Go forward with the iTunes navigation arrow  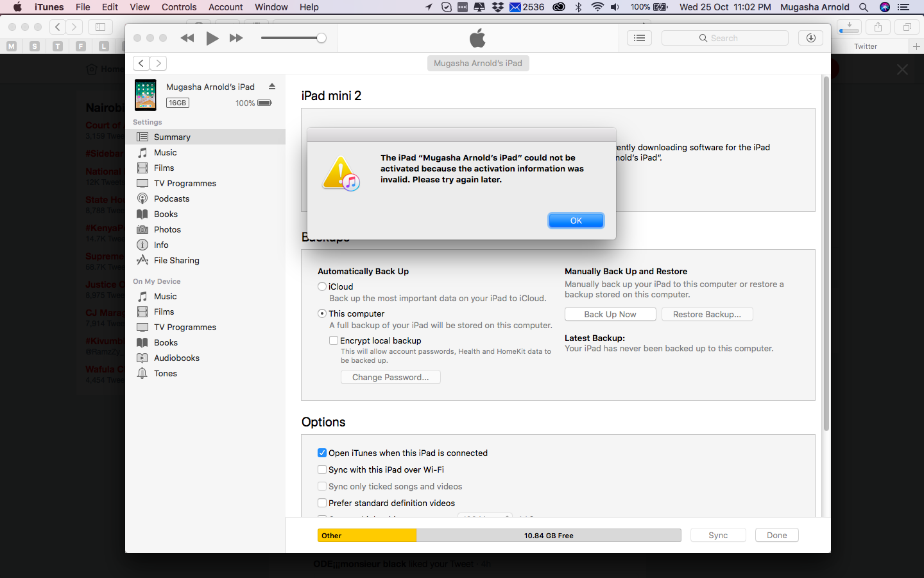pyautogui.click(x=158, y=63)
